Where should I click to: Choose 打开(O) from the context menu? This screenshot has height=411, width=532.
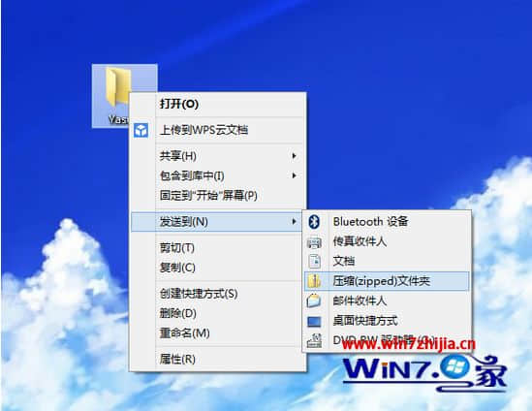[x=218, y=104]
